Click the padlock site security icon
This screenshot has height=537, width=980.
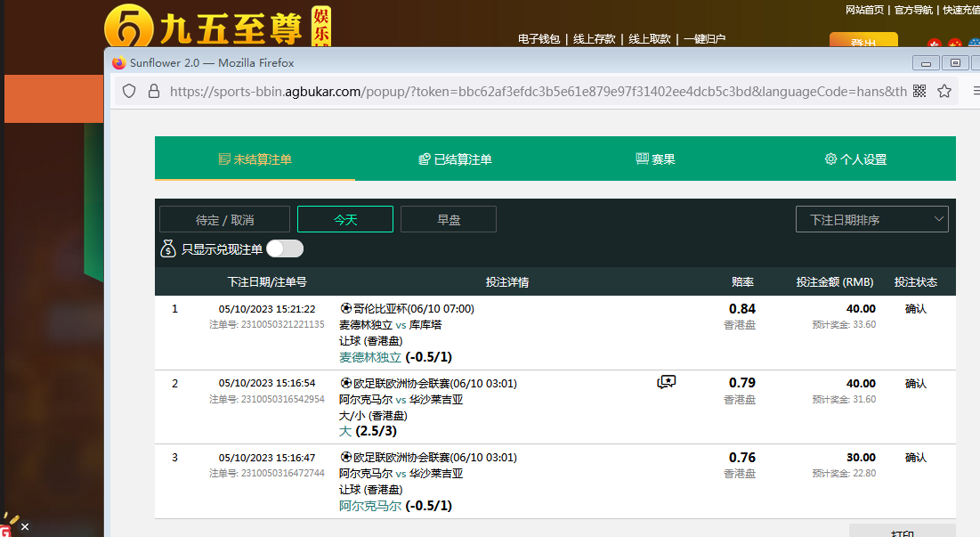(x=153, y=92)
